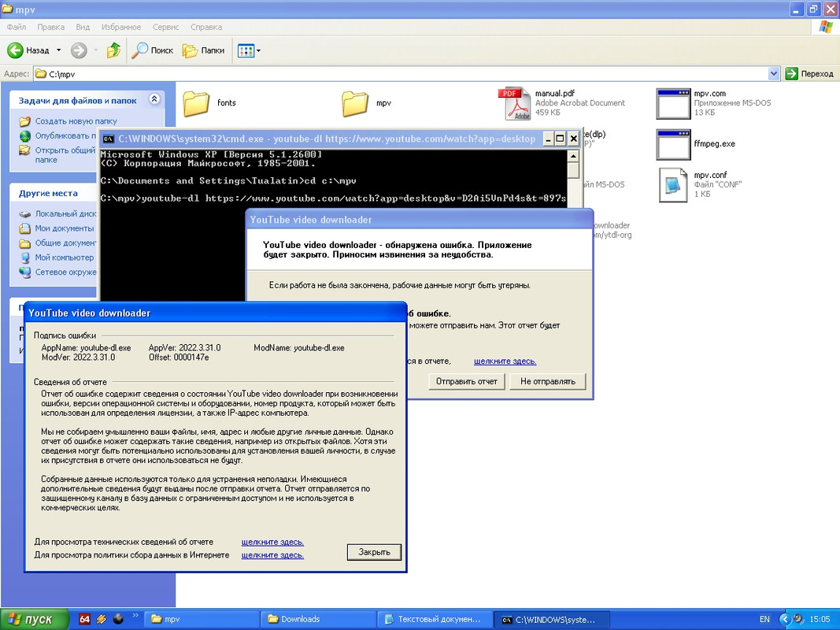Expand the address bar dropdown arrow
Screen dimensions: 840x630
(774, 74)
